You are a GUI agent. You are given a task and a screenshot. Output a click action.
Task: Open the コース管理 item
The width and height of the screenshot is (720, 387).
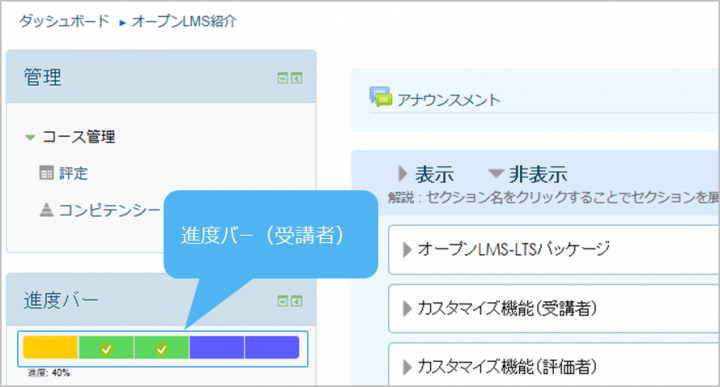pyautogui.click(x=79, y=137)
